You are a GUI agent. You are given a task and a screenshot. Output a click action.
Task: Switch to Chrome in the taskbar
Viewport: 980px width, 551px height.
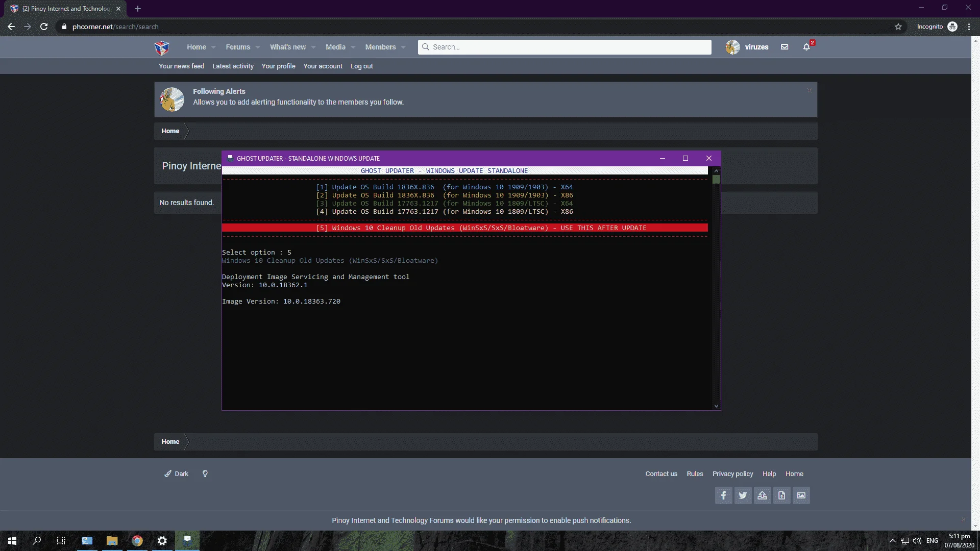[x=137, y=541]
